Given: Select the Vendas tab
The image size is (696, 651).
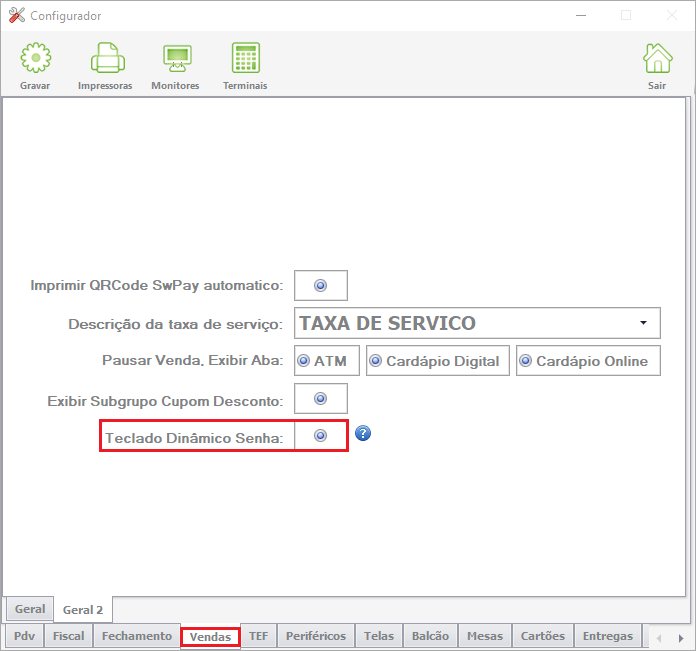Looking at the screenshot, I should [210, 637].
